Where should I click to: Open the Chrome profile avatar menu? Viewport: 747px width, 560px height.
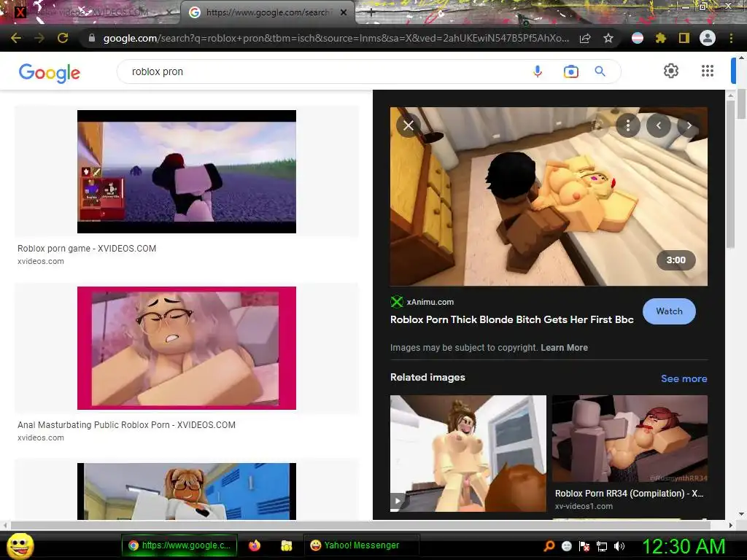pyautogui.click(x=708, y=38)
